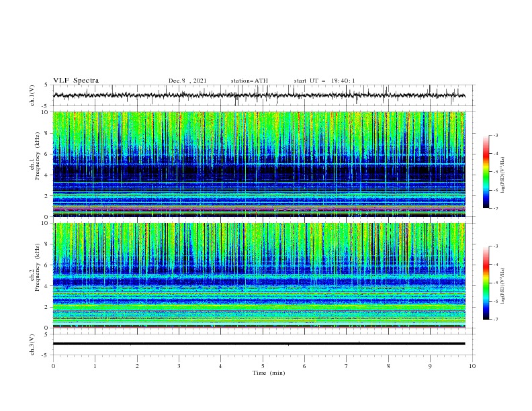The height and width of the screenshot is (411, 532).
Task: Click the time axis tick label "7"
Action: [347, 366]
